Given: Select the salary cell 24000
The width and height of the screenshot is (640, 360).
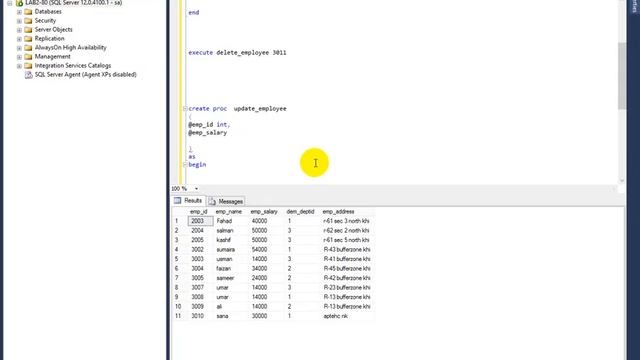Looking at the screenshot, I should tap(265, 278).
